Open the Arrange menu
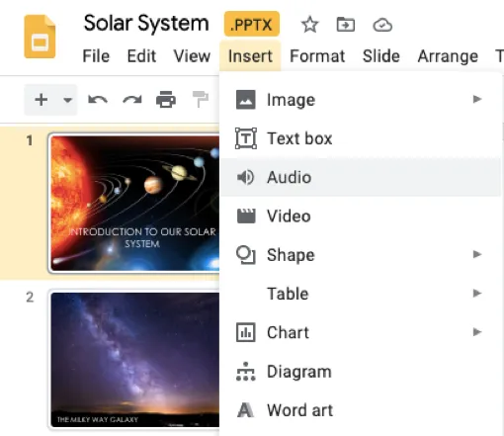Screen dimensions: 504x436 click(448, 56)
